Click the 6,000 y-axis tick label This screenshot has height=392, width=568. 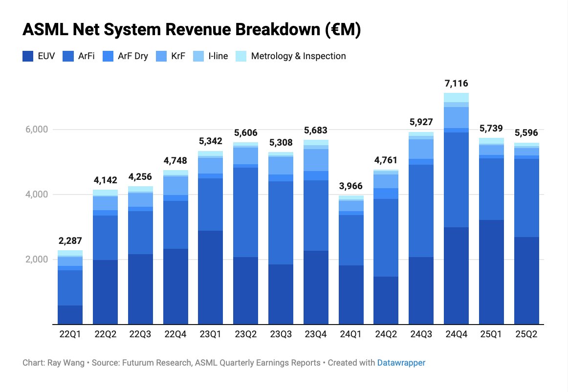point(37,130)
